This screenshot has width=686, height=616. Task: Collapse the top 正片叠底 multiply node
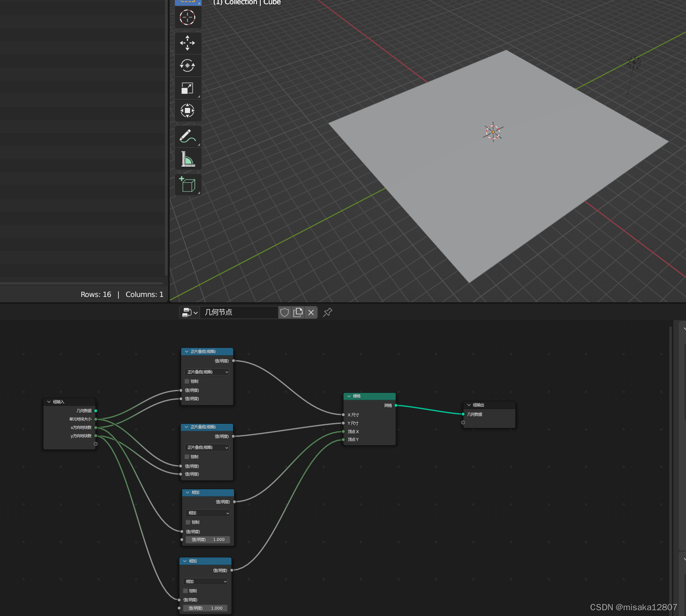click(x=186, y=351)
